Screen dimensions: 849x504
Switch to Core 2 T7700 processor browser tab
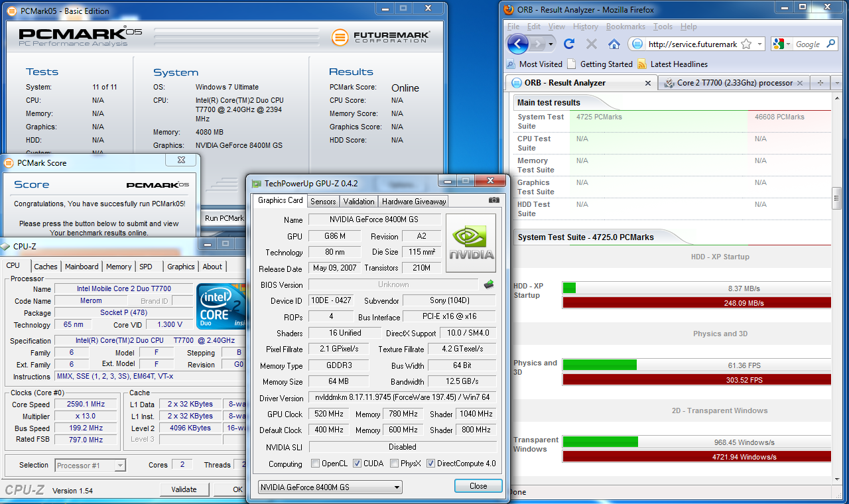(x=734, y=83)
